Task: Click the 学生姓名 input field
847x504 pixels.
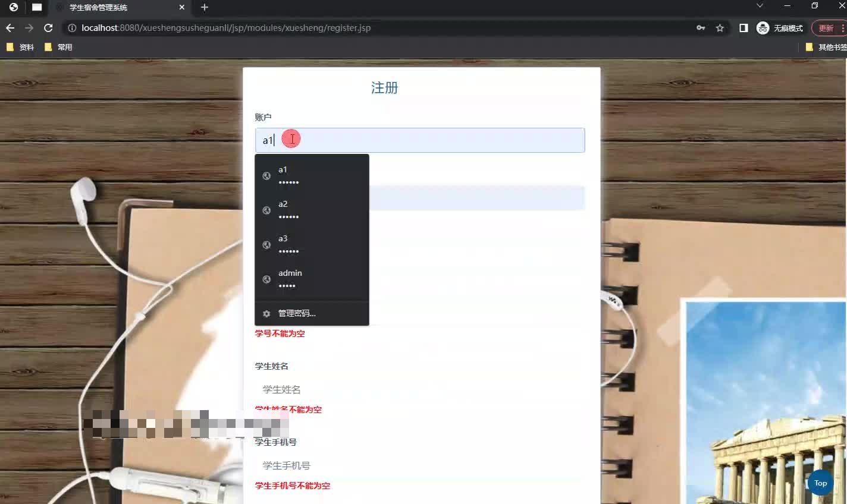Action: point(420,389)
